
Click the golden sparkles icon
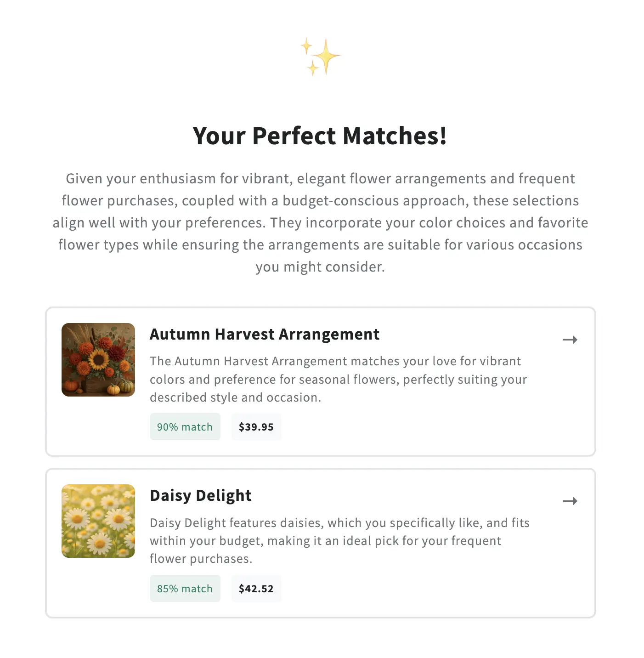(x=321, y=57)
